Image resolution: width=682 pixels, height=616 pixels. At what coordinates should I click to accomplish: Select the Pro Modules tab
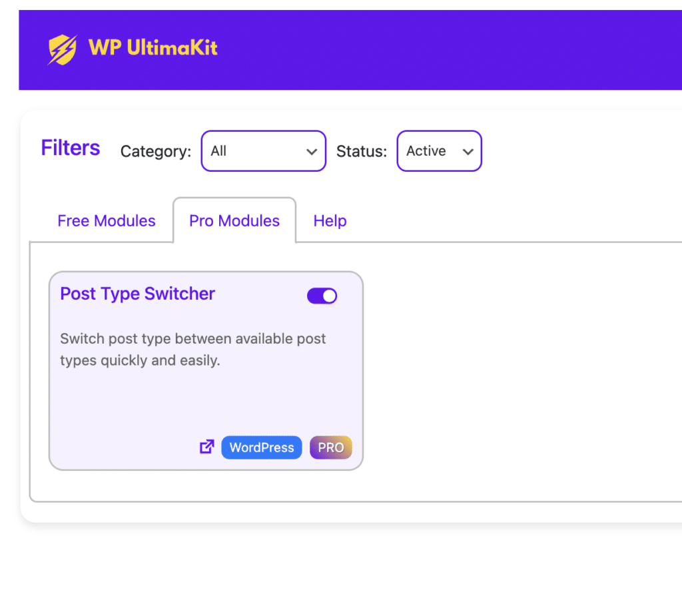(234, 220)
